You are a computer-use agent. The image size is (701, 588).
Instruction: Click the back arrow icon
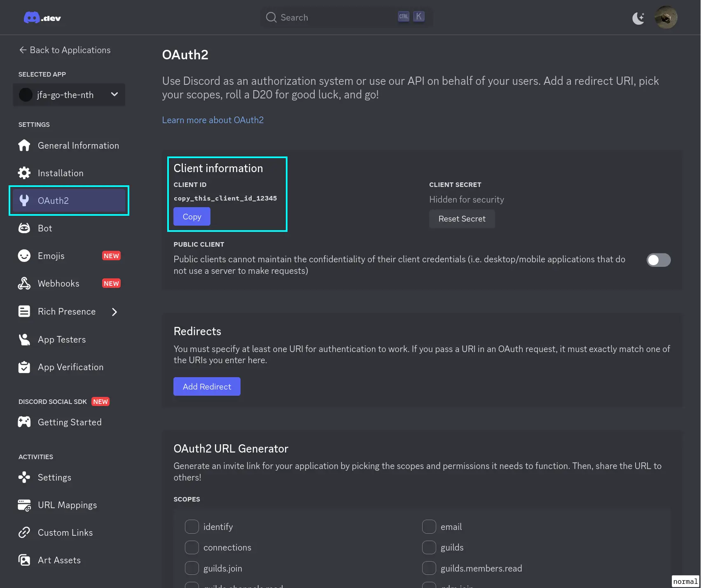pos(23,50)
